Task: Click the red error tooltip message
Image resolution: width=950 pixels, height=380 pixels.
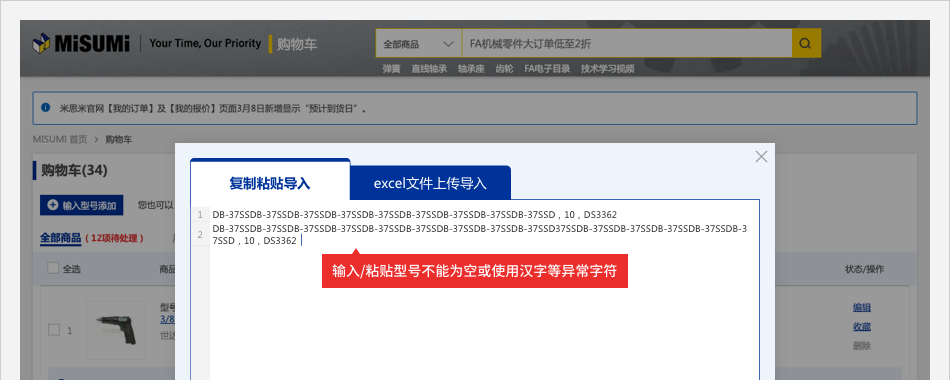Action: coord(474,271)
